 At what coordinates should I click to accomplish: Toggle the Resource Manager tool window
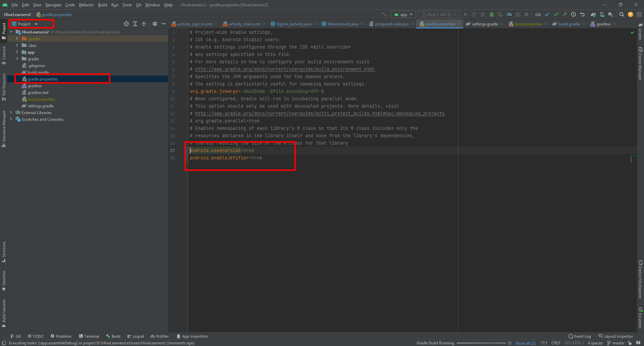(4, 129)
